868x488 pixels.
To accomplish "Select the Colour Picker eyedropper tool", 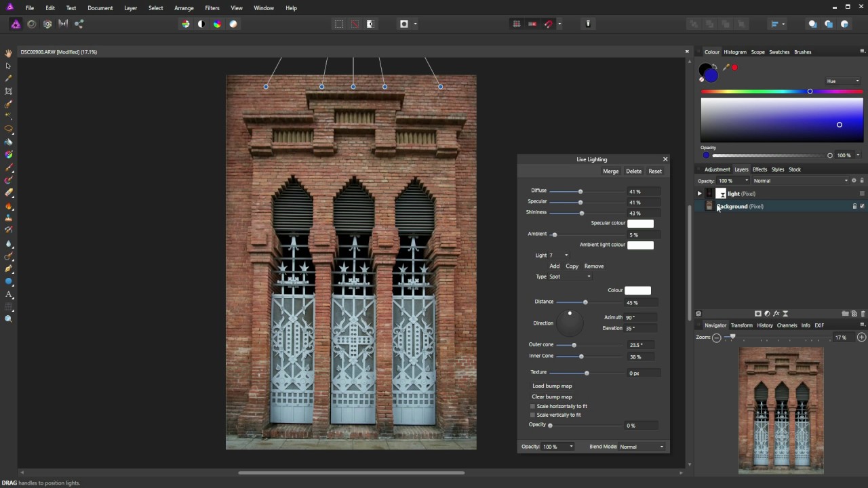I will click(8, 79).
